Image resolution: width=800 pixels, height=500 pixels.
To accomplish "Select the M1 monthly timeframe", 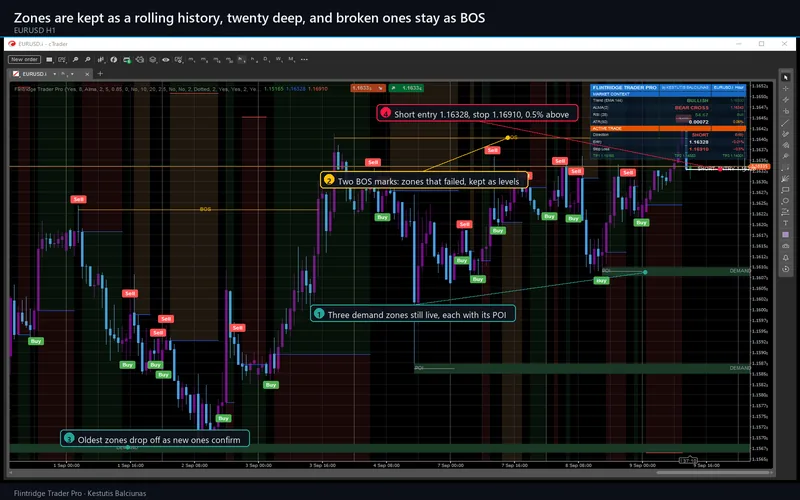I will [x=291, y=60].
